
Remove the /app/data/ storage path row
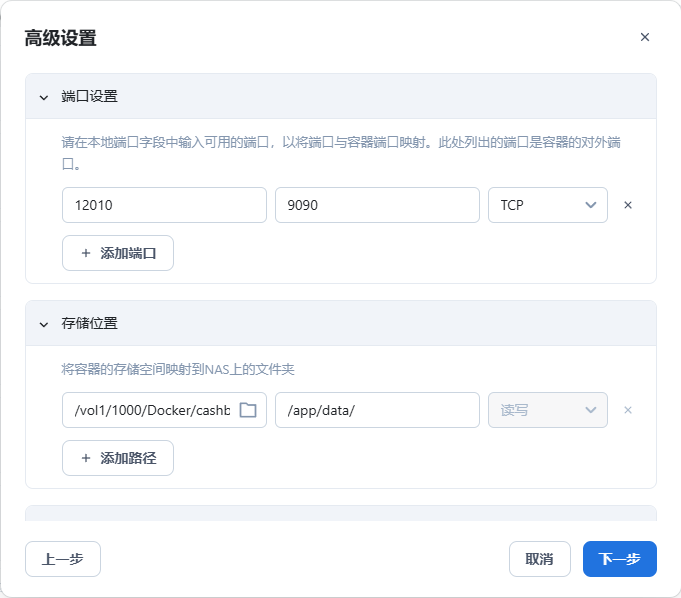tap(628, 410)
